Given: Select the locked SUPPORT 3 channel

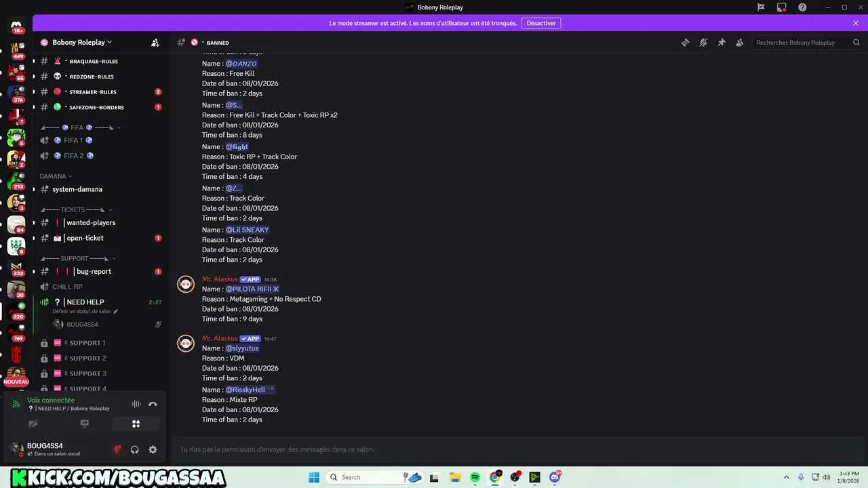Looking at the screenshot, I should (100, 373).
